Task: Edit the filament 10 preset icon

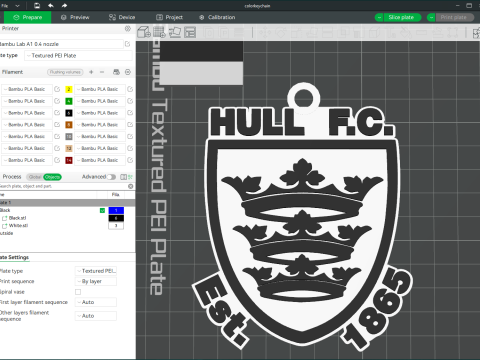Action: [130, 136]
